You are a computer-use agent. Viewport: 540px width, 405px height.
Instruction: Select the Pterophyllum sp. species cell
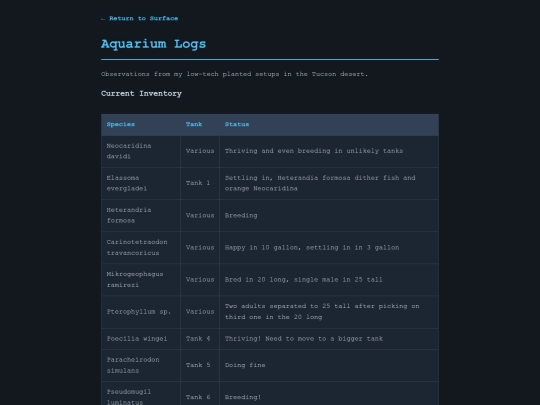pos(141,312)
